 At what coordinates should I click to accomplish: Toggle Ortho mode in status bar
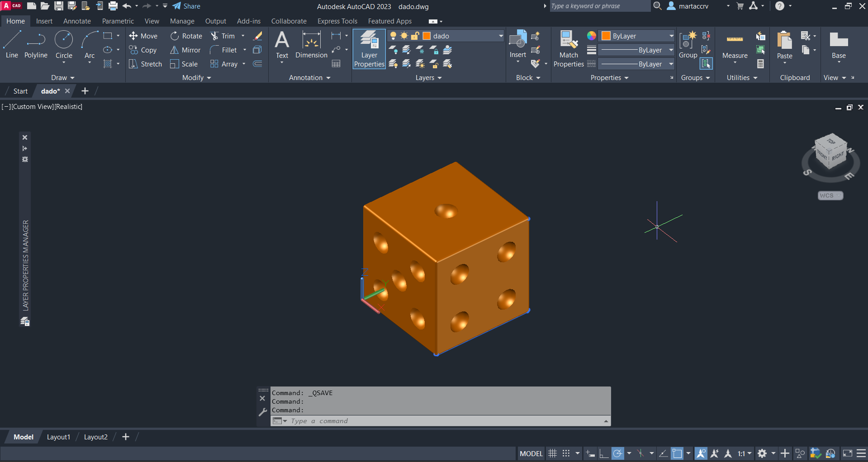pyautogui.click(x=604, y=453)
